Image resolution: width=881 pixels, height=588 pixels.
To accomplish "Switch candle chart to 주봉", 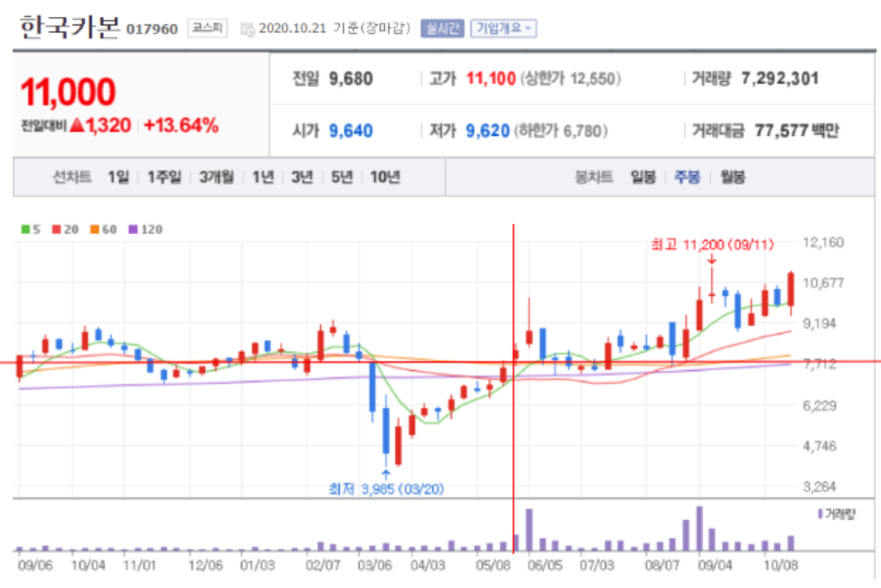I will 687,177.
